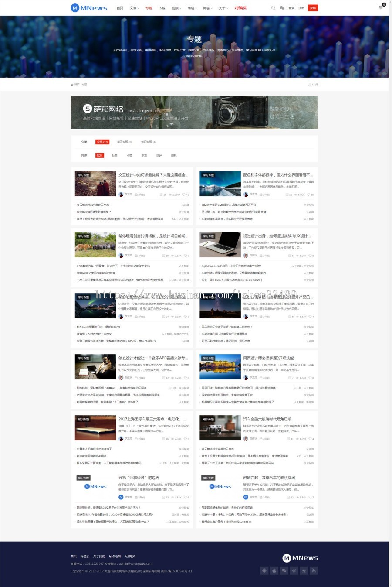Expand the 问答 menu dropdown

tap(208, 8)
